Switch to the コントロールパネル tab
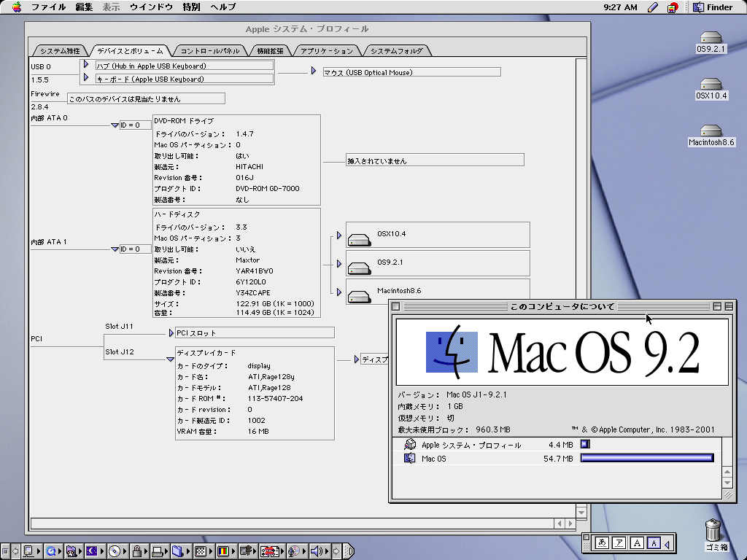 (209, 51)
